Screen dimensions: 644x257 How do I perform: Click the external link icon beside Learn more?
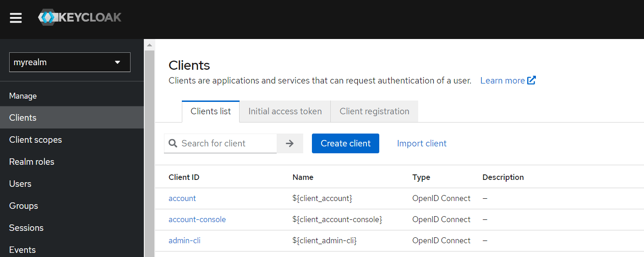click(x=531, y=80)
